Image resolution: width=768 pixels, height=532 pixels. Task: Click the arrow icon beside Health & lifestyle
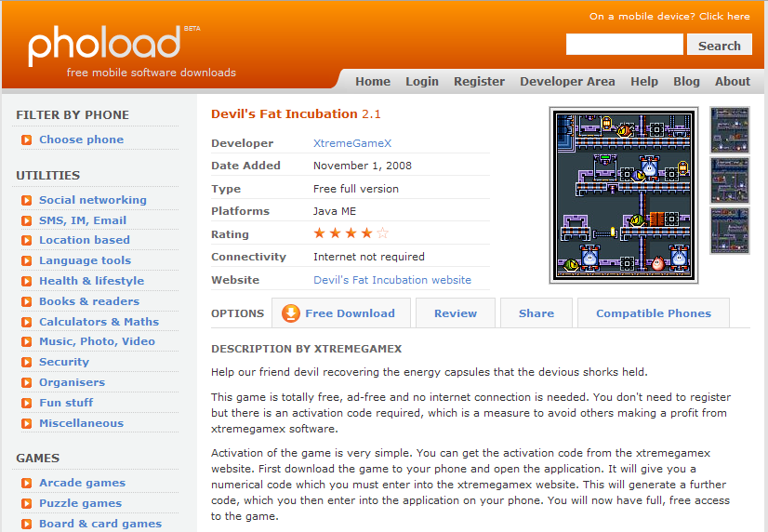pos(26,282)
